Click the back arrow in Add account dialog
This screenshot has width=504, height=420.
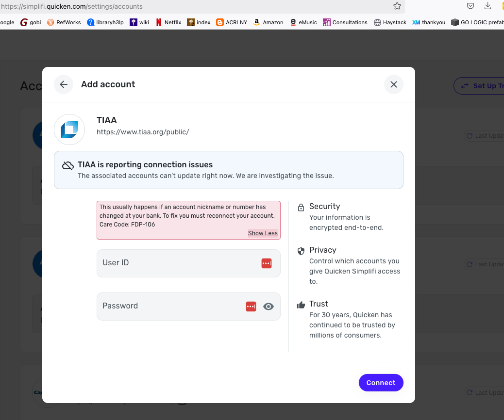pyautogui.click(x=63, y=84)
